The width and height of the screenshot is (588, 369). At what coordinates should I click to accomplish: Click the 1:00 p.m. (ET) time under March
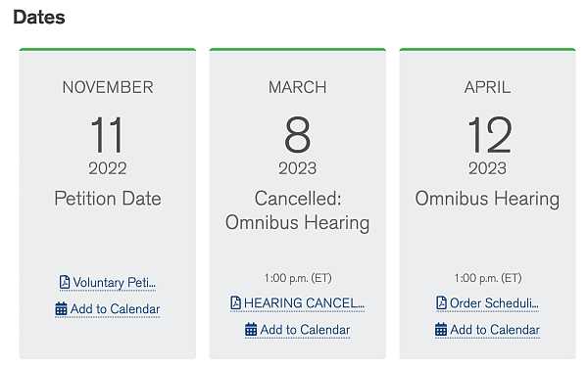(298, 278)
